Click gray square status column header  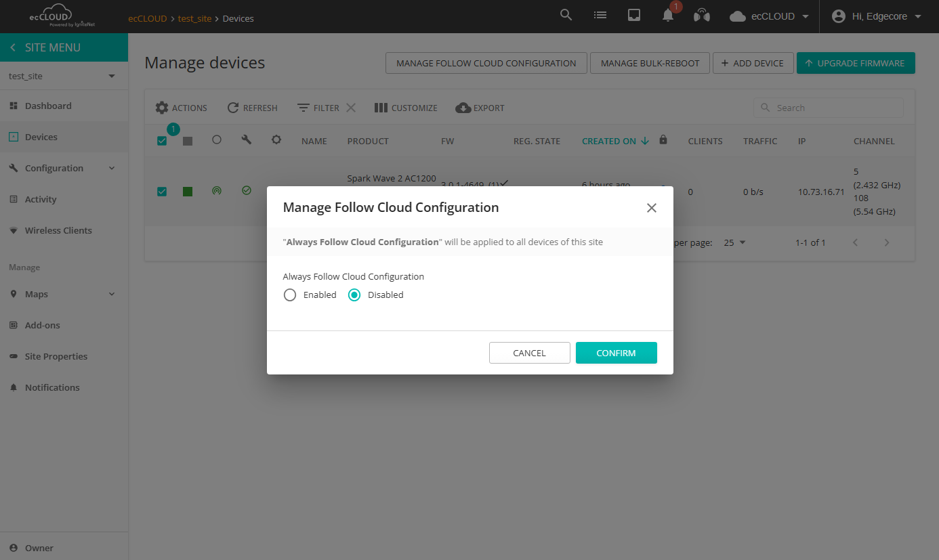click(188, 141)
